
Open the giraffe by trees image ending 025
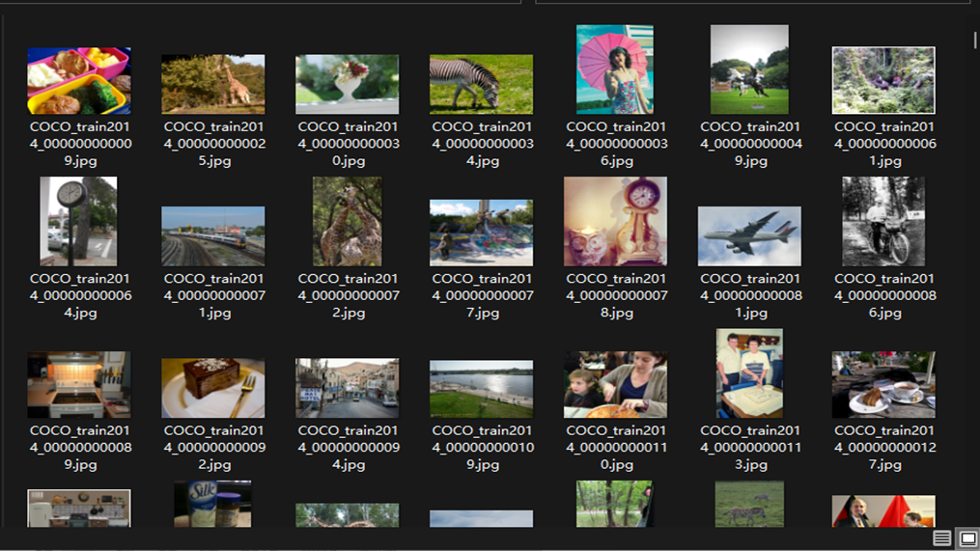pyautogui.click(x=212, y=84)
